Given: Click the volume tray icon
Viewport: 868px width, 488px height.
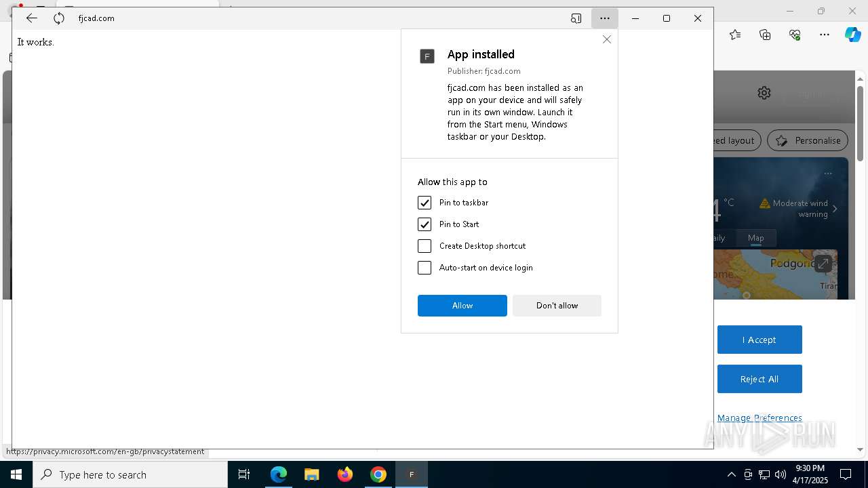Looking at the screenshot, I should pyautogui.click(x=781, y=474).
